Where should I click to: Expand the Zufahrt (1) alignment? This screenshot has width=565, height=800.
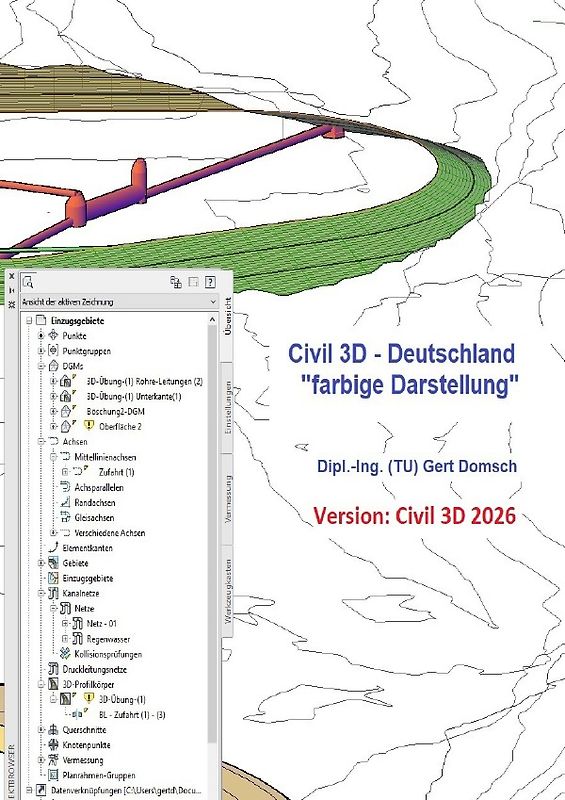(65, 471)
